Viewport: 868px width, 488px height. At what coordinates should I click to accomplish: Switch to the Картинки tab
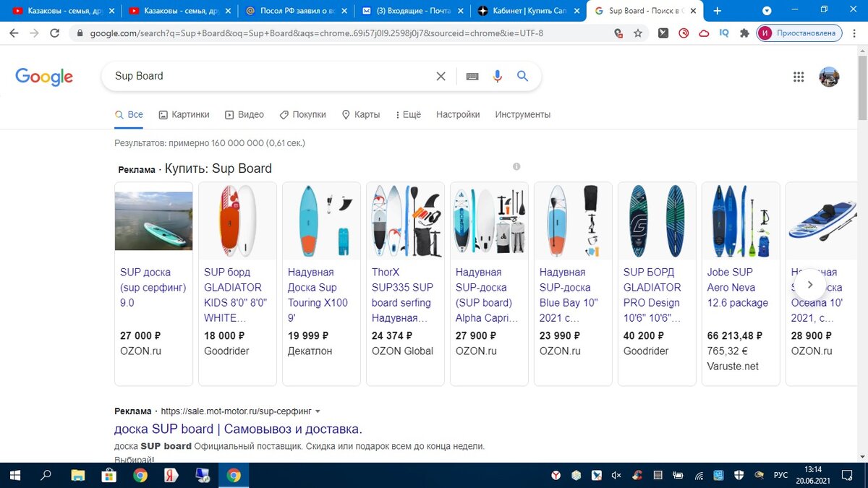pos(184,114)
